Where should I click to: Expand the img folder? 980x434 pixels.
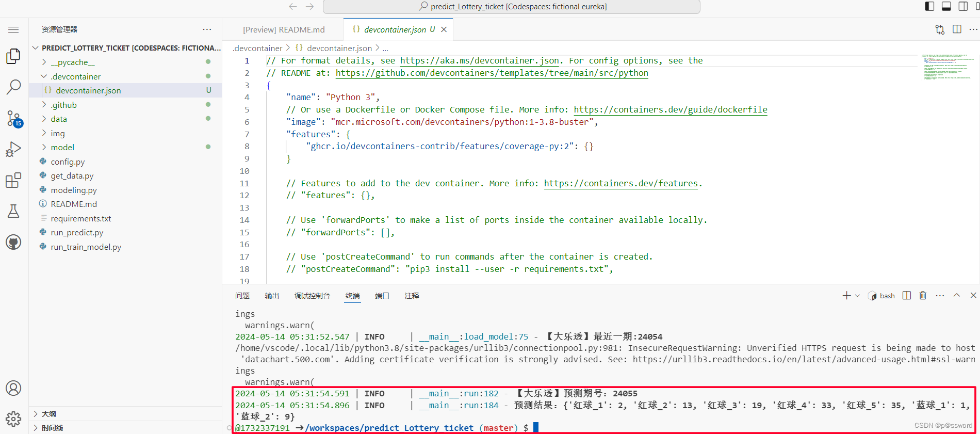click(x=44, y=133)
